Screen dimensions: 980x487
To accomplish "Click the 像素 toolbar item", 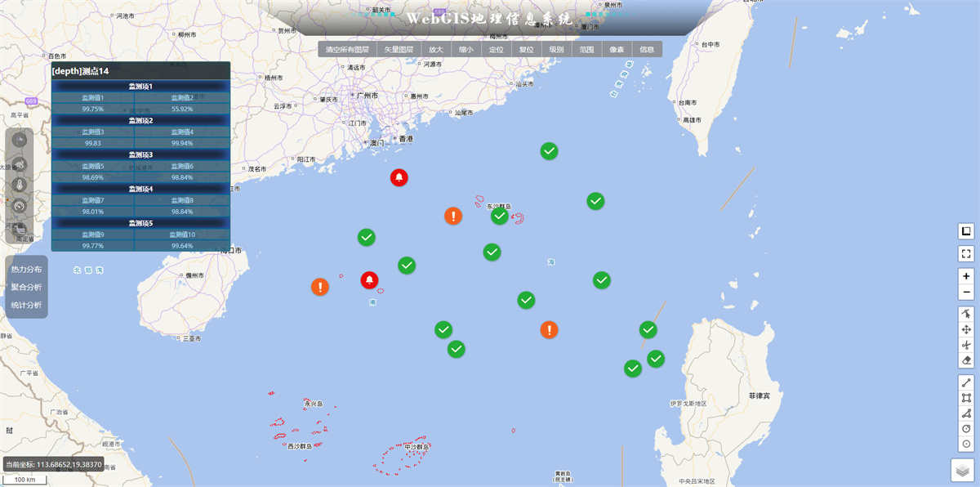I will click(x=617, y=49).
